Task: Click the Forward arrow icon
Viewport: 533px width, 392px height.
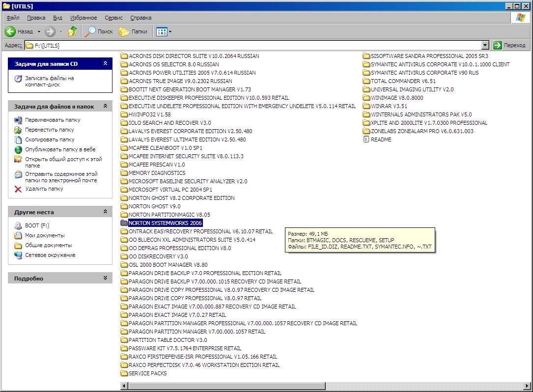Action: [50, 31]
